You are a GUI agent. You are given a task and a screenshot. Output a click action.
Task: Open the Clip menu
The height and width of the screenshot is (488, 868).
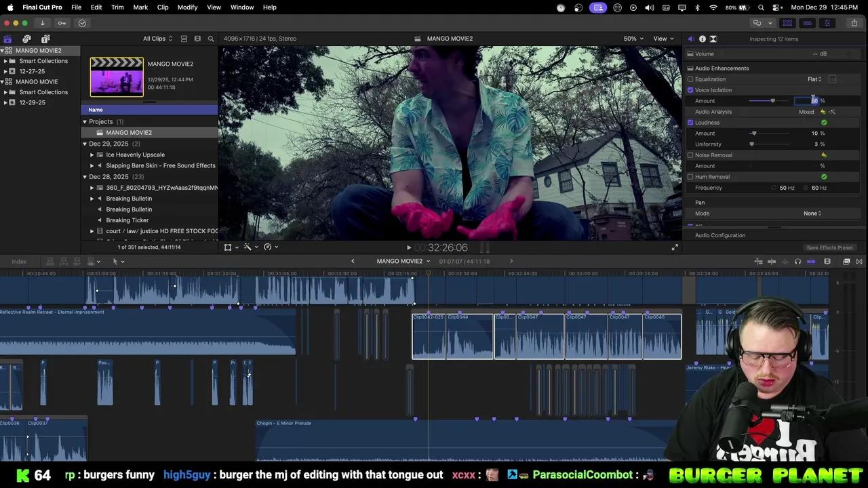163,7
